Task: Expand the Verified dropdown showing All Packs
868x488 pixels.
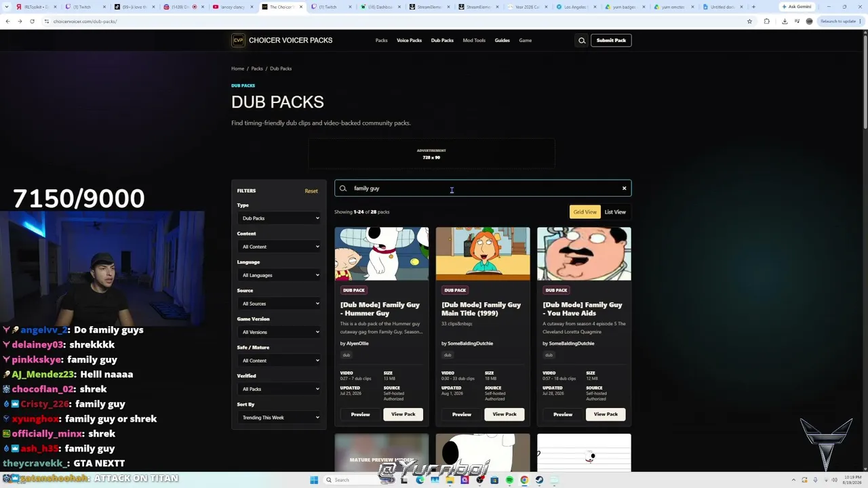Action: pos(279,389)
